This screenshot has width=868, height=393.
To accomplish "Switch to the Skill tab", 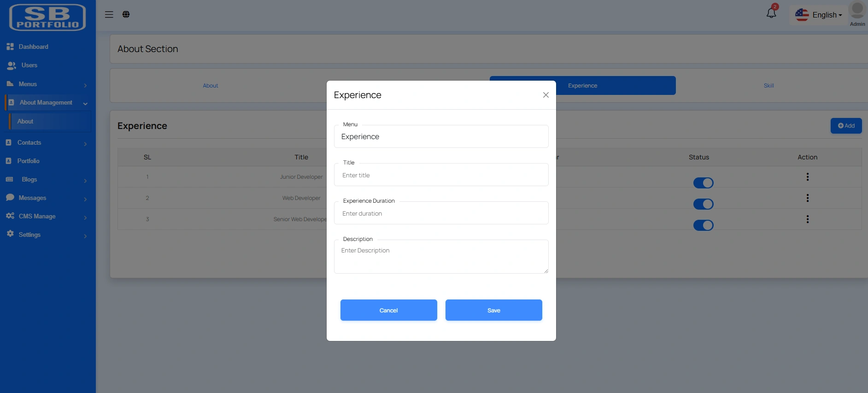I will tap(768, 86).
